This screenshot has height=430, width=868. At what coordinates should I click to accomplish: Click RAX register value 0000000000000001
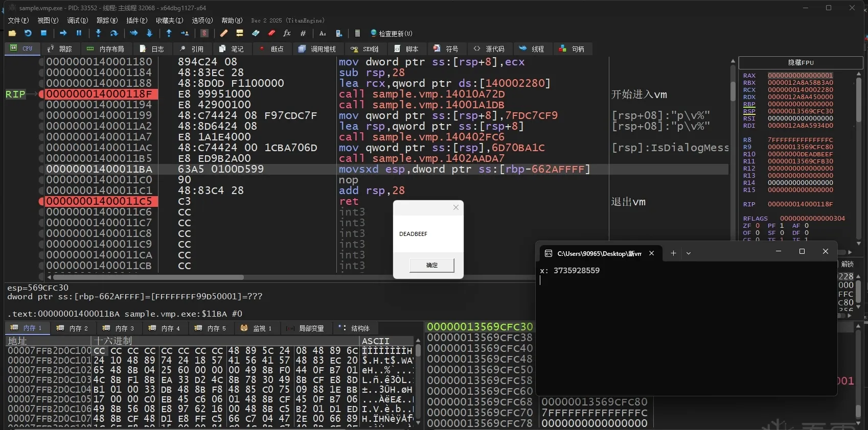pos(801,76)
